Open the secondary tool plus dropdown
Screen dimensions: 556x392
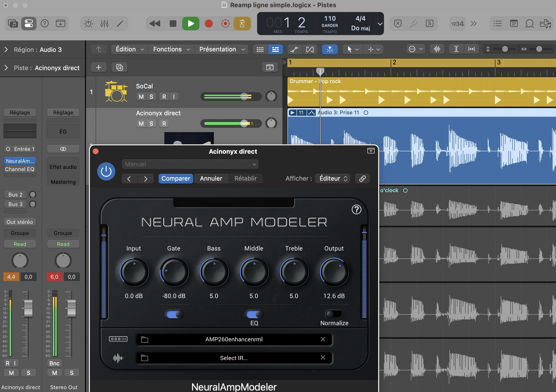pos(374,49)
